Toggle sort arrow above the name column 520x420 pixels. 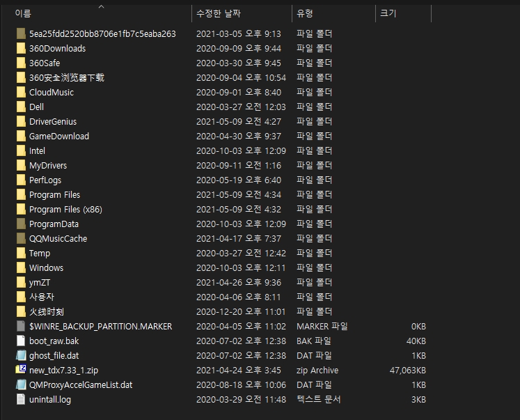101,7
